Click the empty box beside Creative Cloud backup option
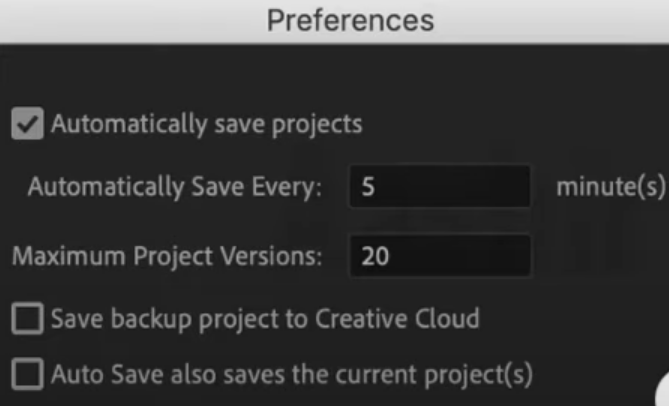669x406 pixels. [x=28, y=320]
